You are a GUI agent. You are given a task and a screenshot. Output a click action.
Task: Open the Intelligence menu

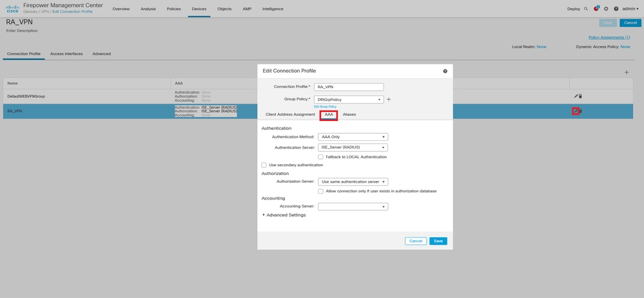point(273,8)
